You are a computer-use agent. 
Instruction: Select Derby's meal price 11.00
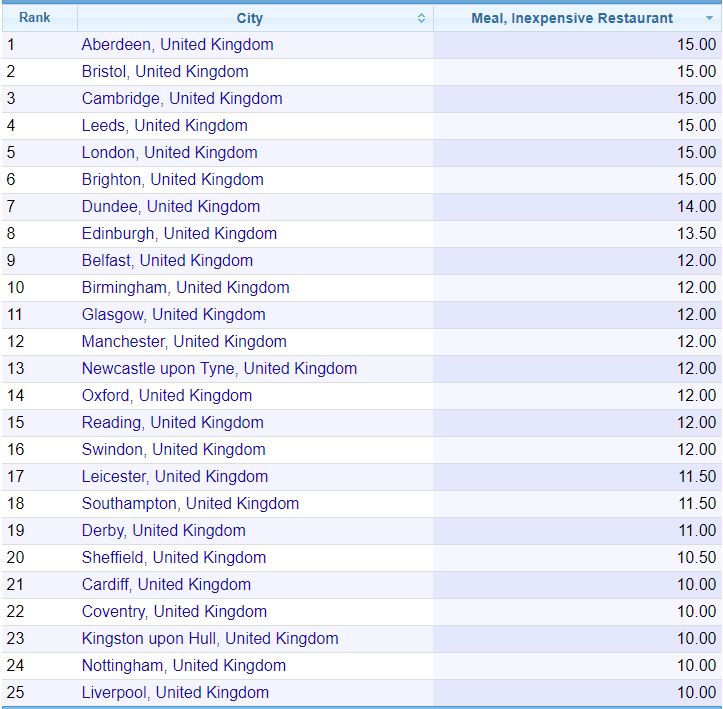coord(697,530)
